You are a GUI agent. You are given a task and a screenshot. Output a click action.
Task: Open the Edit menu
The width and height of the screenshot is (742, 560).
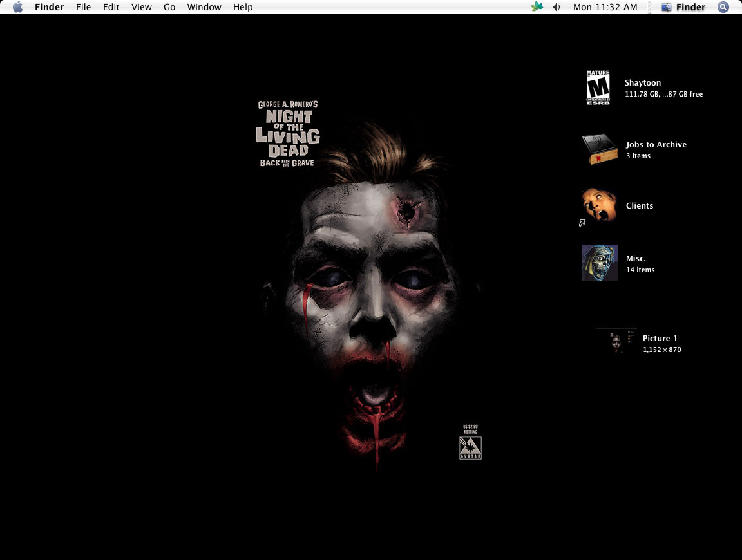(x=111, y=7)
